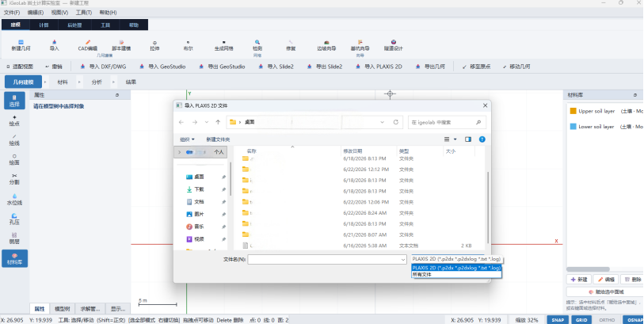
Task: Click 撤销 in the secondary toolbar
Action: [53, 67]
